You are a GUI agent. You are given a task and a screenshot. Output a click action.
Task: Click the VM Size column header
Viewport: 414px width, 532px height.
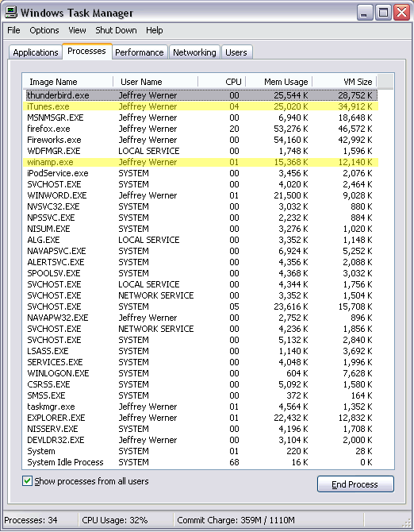pos(344,82)
